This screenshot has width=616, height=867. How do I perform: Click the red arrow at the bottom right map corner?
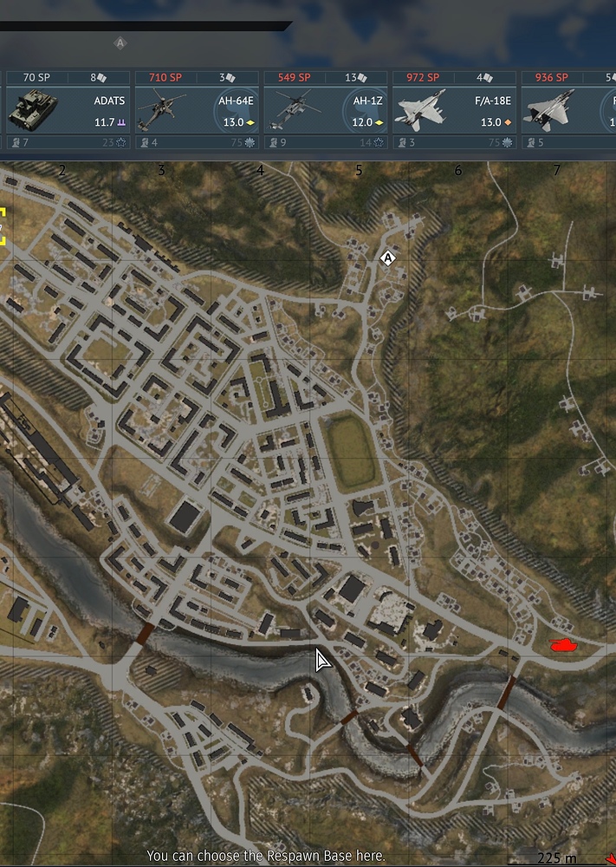click(611, 858)
